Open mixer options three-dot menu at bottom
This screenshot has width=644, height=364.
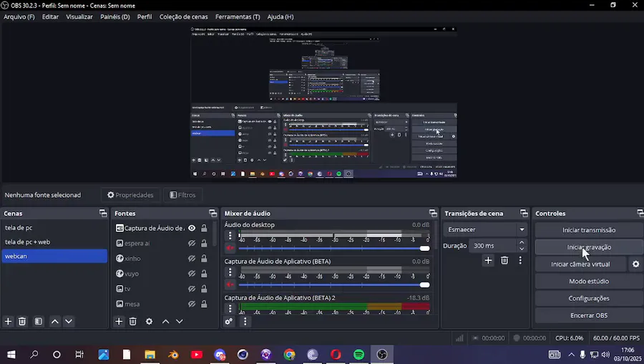pyautogui.click(x=245, y=321)
